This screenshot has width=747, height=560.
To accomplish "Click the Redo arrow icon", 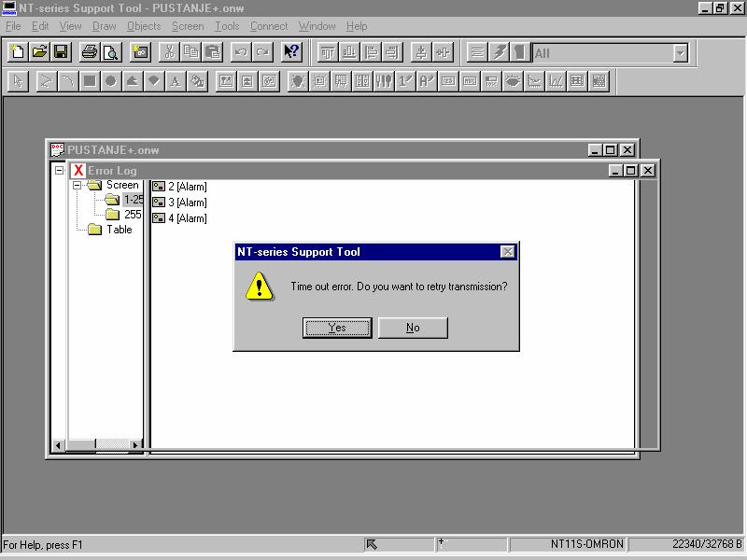I will pos(262,52).
